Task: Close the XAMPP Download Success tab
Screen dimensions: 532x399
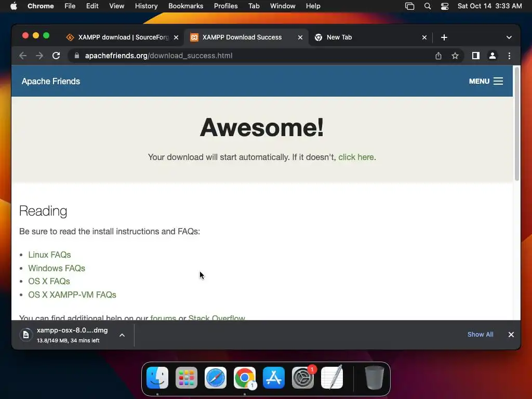Action: tap(300, 37)
